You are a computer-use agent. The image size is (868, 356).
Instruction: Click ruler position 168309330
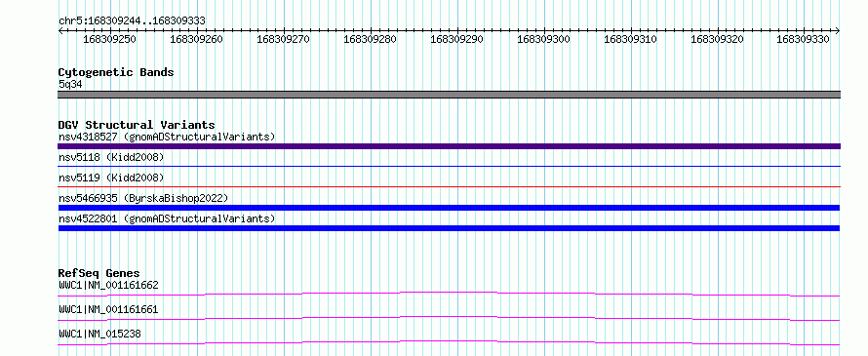tap(804, 39)
